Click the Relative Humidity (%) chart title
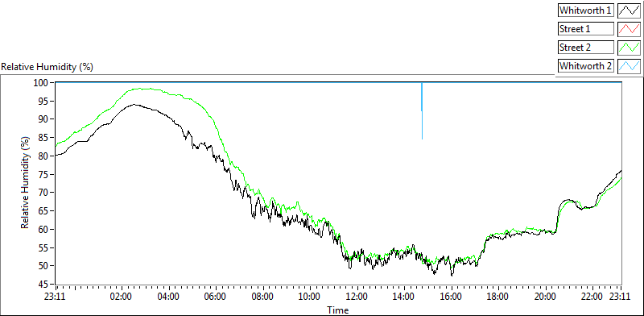The image size is (644, 316). [x=47, y=67]
